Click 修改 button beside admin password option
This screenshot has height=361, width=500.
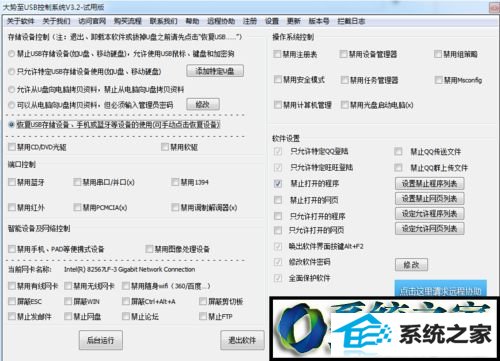(x=203, y=104)
